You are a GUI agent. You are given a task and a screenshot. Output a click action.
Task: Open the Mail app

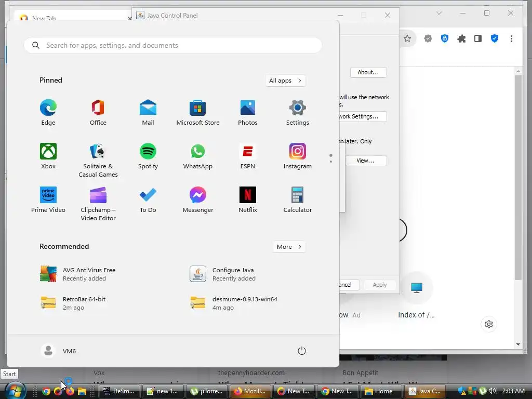148,113
